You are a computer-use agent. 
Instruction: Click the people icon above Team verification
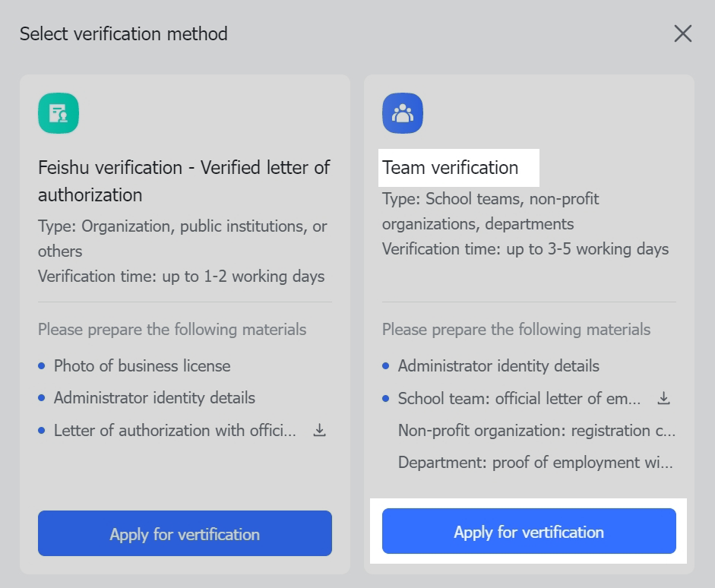pos(403,112)
